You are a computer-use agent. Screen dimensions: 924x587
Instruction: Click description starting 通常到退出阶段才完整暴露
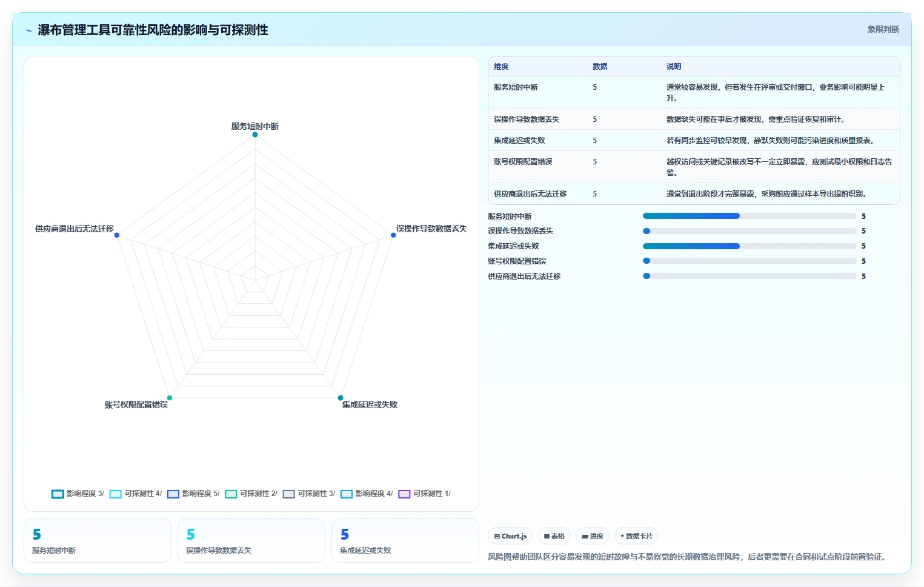click(x=766, y=194)
